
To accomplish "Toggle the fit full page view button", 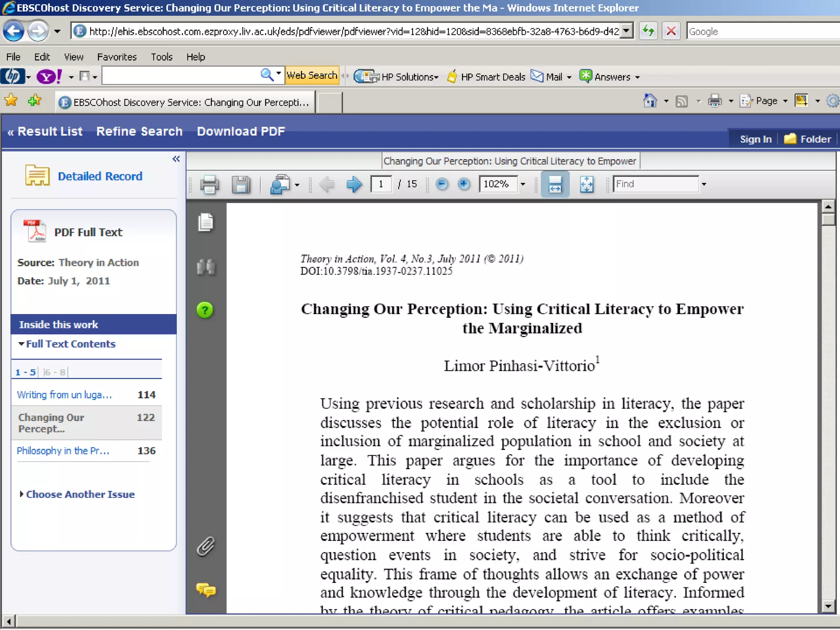I will 587,184.
